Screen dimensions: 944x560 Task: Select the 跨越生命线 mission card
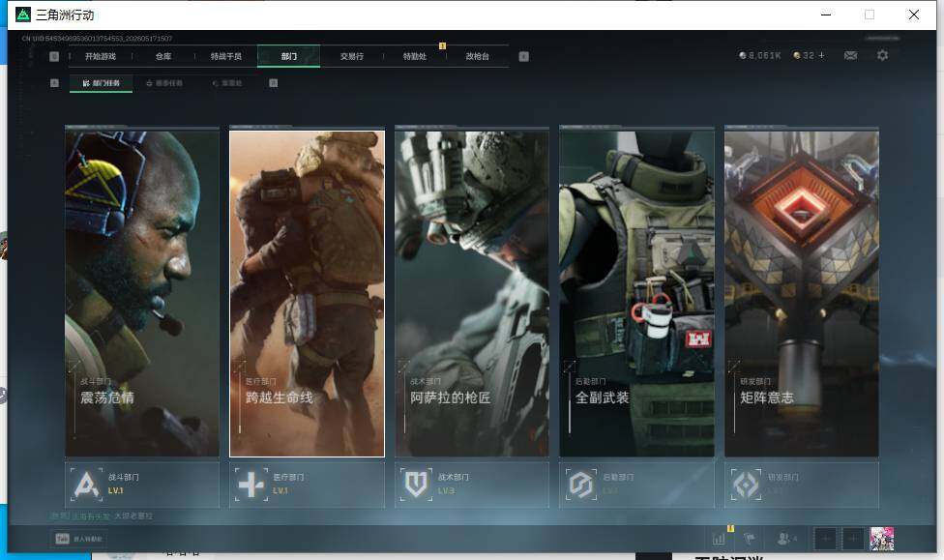pos(307,293)
